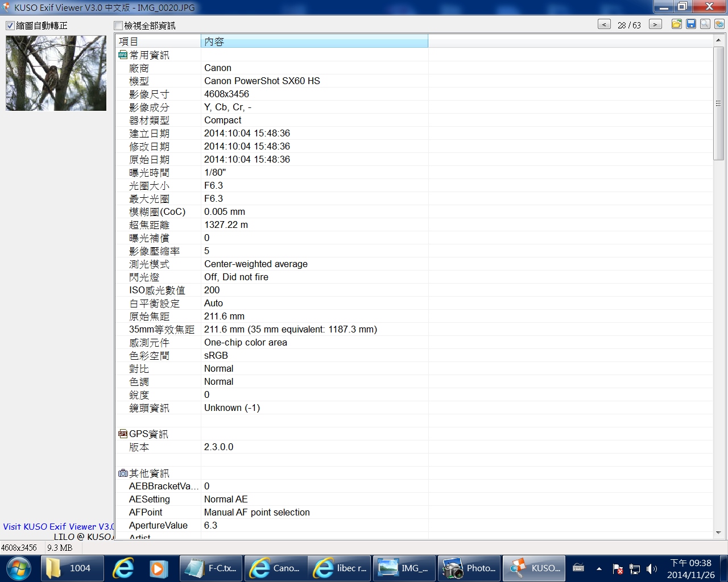Select the AFPoint Manual AF point selection row
Screen dimensions: 728x582
pos(414,513)
